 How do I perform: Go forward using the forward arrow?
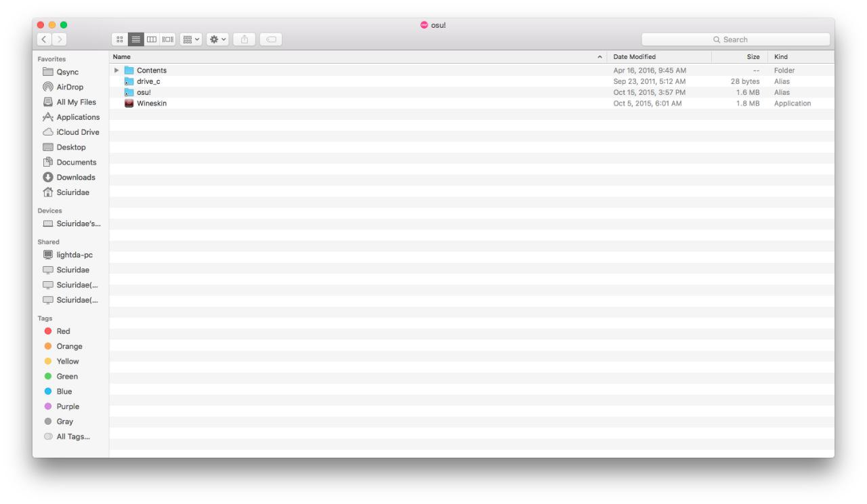pos(59,40)
